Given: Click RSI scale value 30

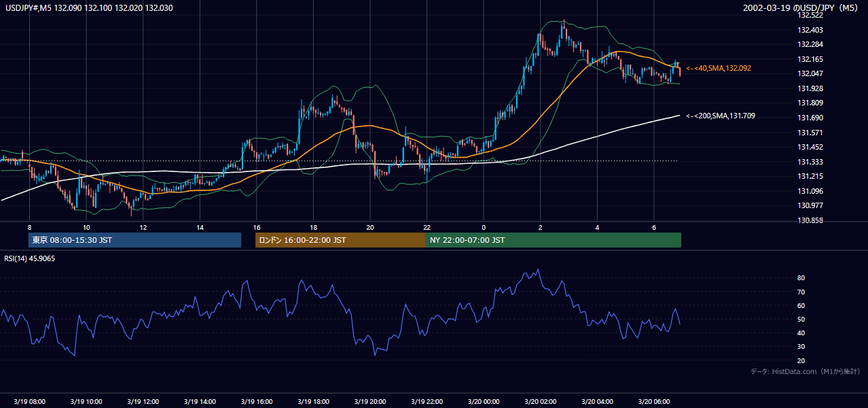Looking at the screenshot, I should pyautogui.click(x=801, y=347).
